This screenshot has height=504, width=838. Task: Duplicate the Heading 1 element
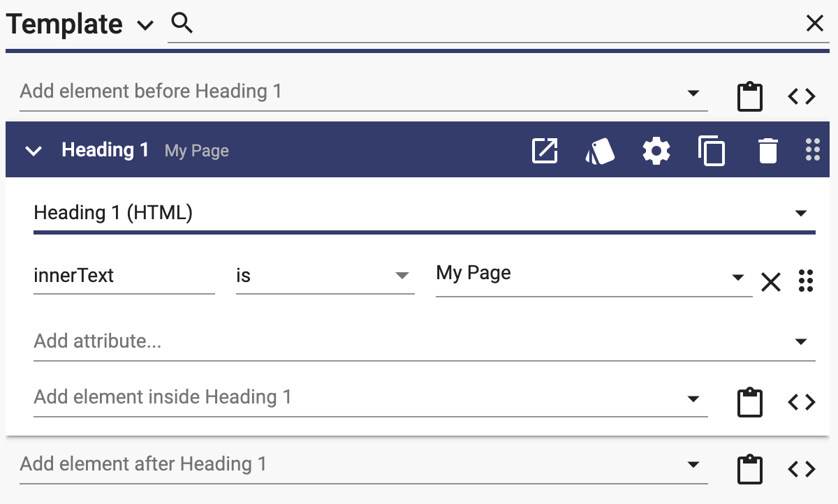[712, 151]
